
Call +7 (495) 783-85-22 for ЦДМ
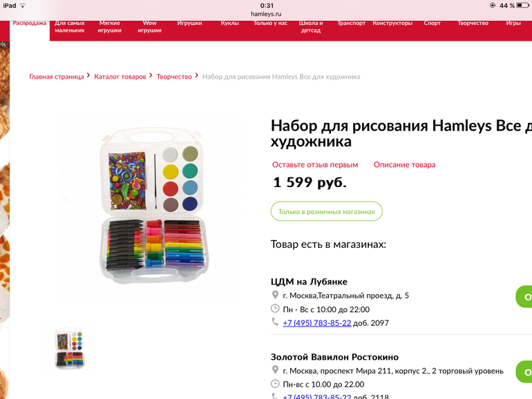pyautogui.click(x=317, y=323)
